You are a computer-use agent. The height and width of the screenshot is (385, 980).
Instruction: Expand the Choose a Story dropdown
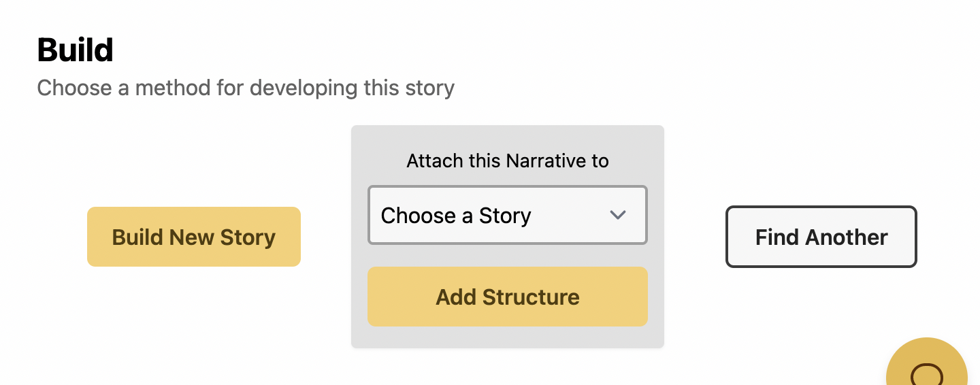point(508,215)
